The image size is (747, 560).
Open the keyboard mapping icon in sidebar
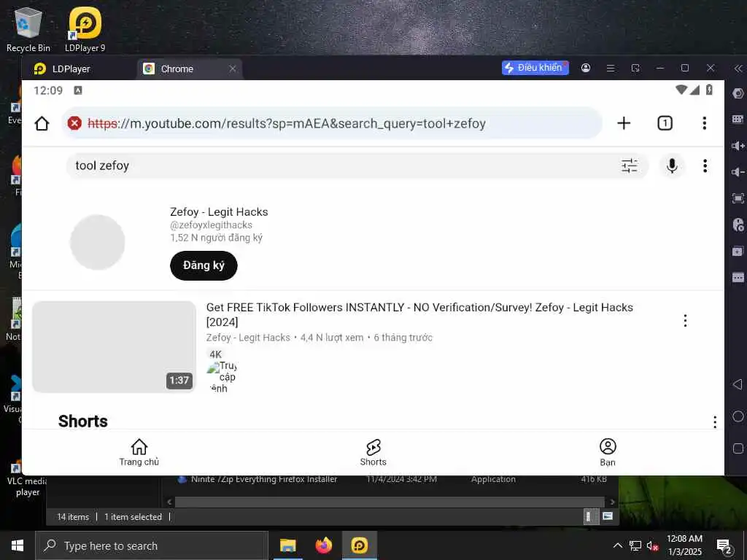[x=738, y=119]
